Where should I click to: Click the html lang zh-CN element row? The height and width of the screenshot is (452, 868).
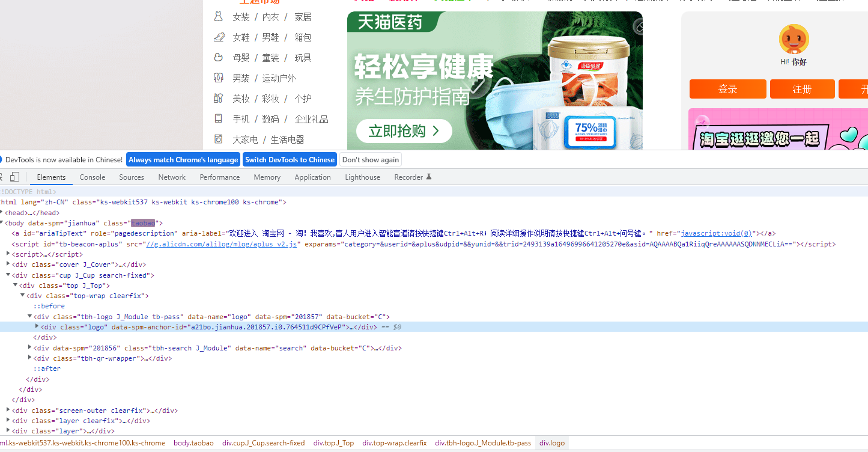(x=143, y=203)
